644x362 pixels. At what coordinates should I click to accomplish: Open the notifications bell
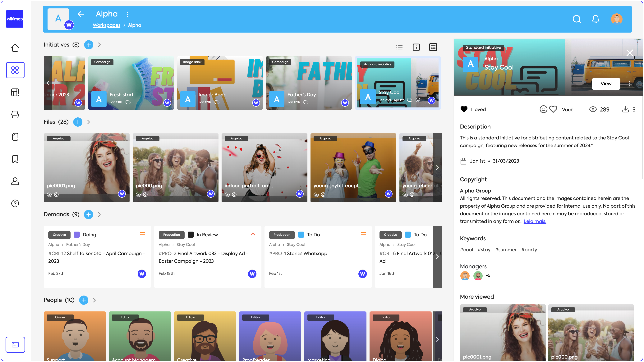[596, 19]
